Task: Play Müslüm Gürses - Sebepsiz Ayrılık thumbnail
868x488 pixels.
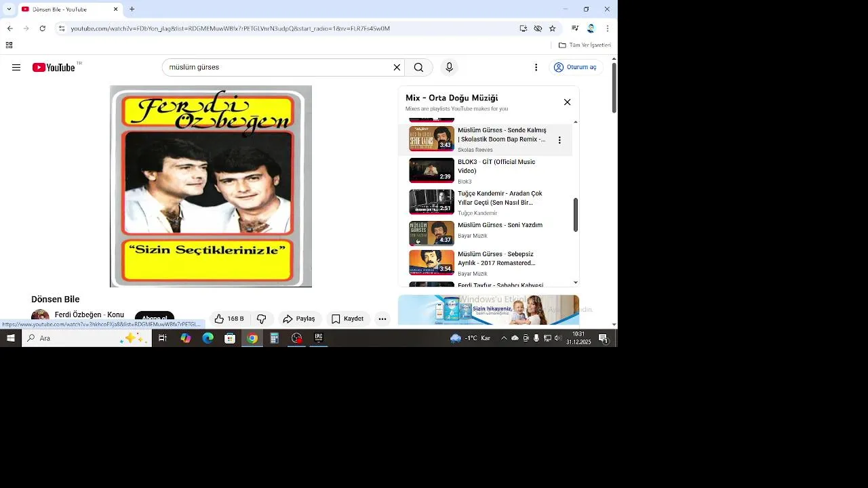Action: (431, 262)
